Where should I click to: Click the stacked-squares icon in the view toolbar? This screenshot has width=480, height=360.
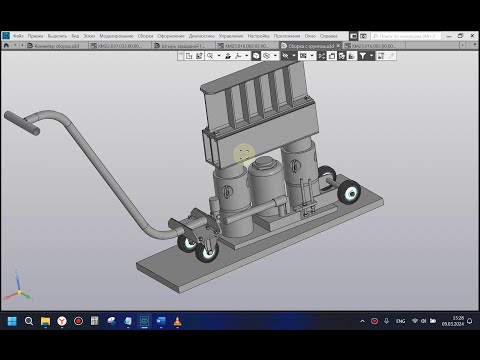coord(332,56)
